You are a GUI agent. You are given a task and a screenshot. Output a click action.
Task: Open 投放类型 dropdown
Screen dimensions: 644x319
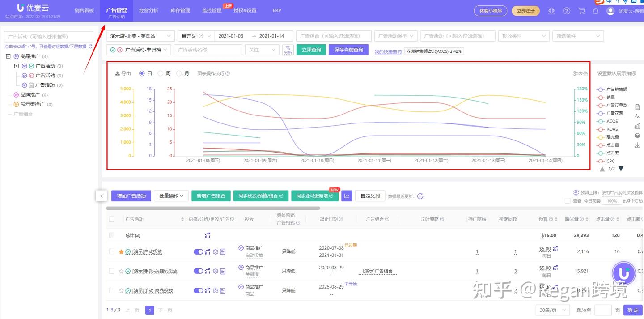click(x=524, y=36)
